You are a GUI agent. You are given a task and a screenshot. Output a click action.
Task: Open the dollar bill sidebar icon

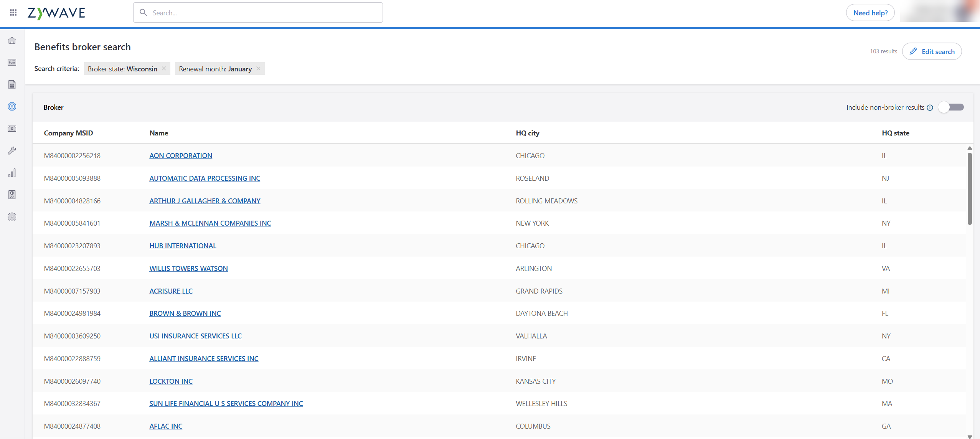tap(12, 129)
